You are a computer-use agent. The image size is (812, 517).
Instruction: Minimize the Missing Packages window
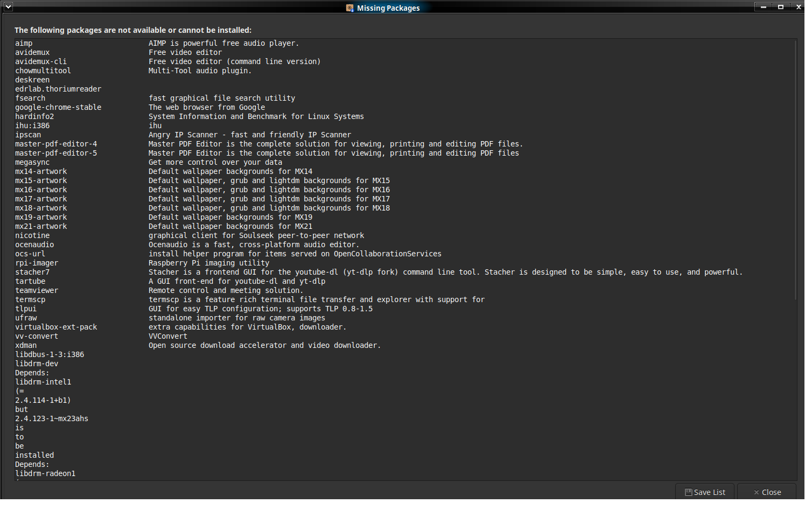click(763, 7)
